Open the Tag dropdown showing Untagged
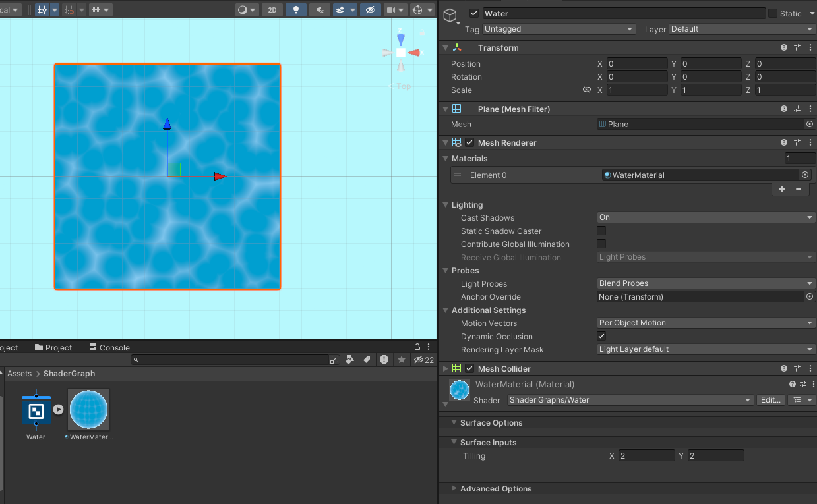817x504 pixels. click(559, 29)
